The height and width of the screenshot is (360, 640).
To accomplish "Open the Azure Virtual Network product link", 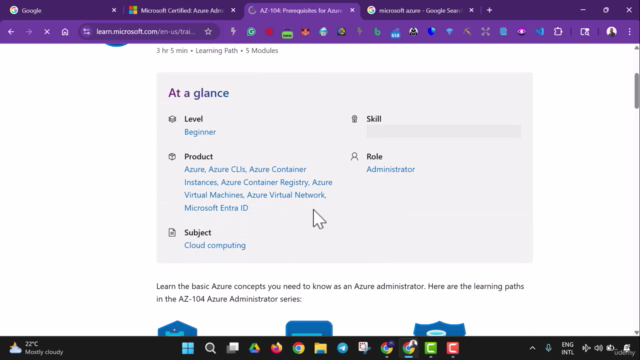I will pos(287,195).
